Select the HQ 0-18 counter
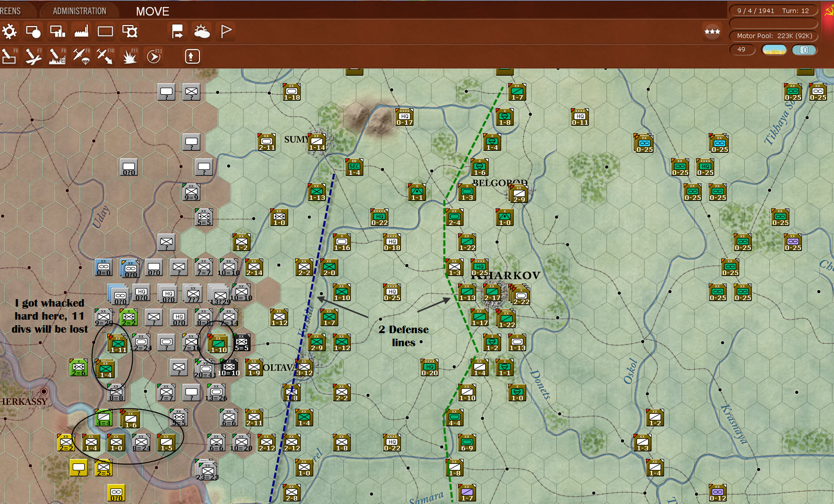The width and height of the screenshot is (834, 504). (x=392, y=242)
